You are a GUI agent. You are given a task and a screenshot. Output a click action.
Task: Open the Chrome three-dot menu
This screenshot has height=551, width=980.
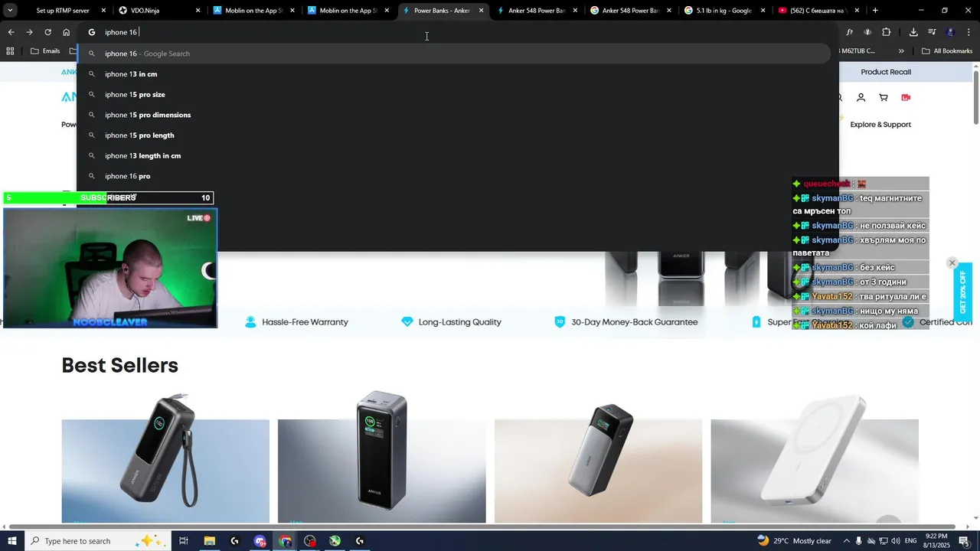point(969,32)
